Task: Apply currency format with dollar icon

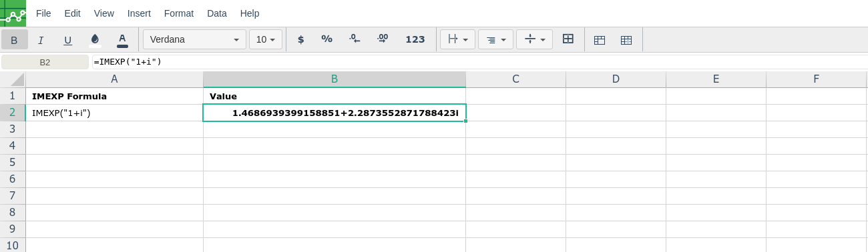Action: [300, 39]
